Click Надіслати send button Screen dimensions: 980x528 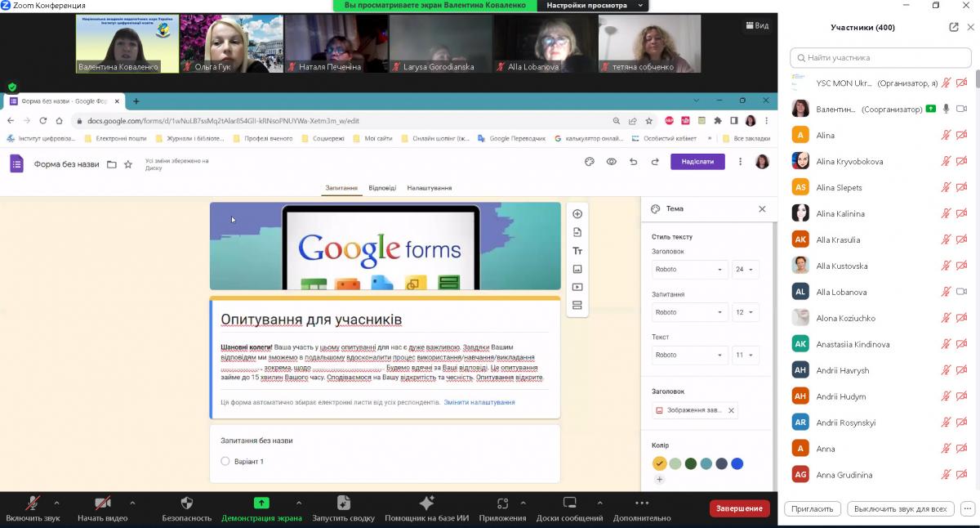click(x=697, y=162)
